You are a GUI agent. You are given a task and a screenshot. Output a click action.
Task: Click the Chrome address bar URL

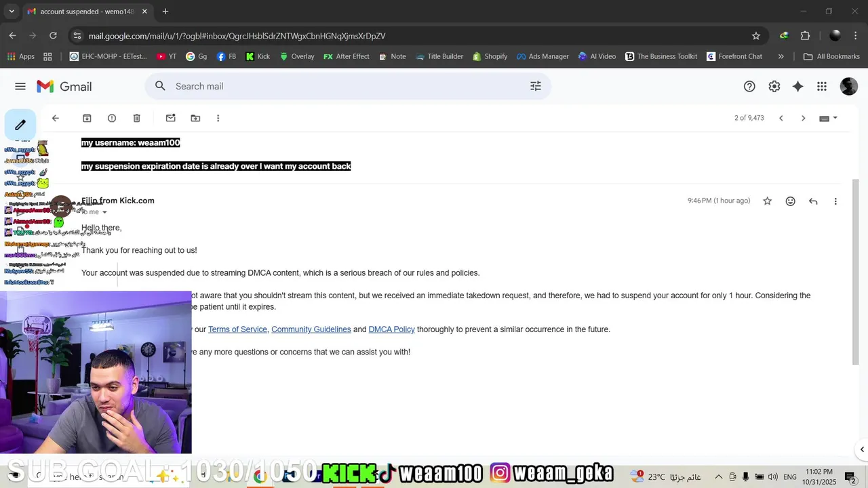pyautogui.click(x=237, y=36)
